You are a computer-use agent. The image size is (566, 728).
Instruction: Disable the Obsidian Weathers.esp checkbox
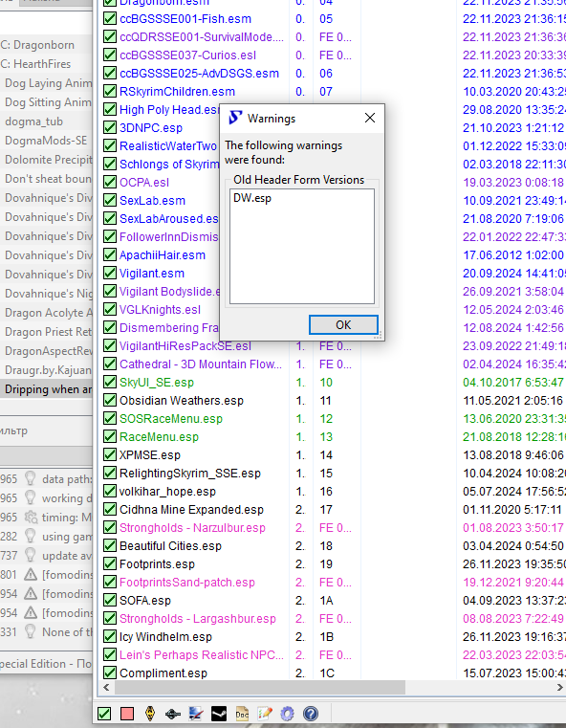[x=110, y=400]
